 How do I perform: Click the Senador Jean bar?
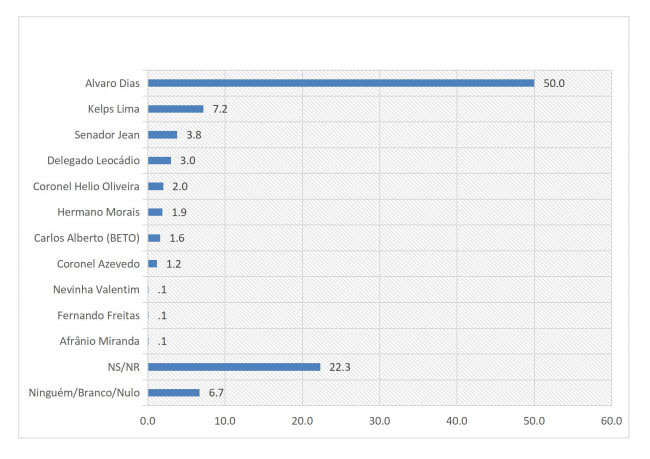point(162,134)
